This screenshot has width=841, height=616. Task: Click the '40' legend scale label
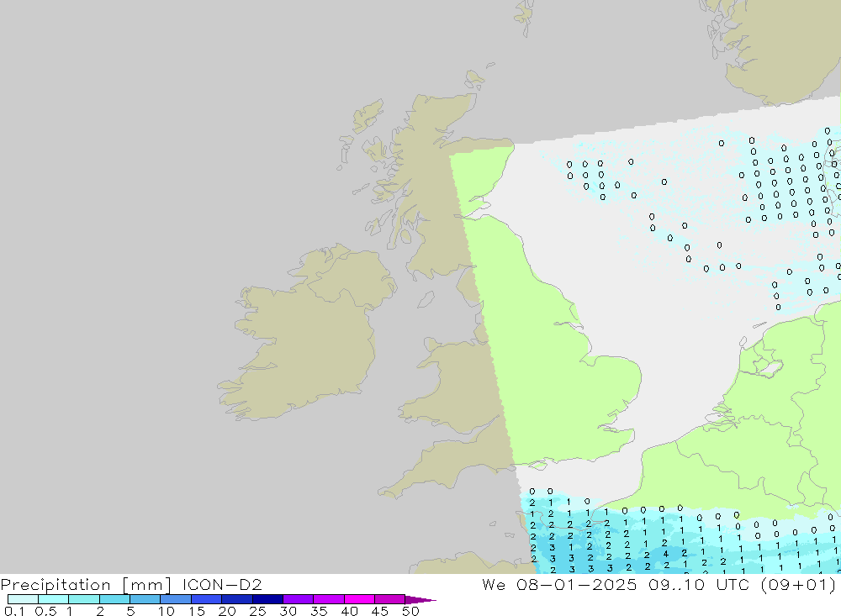[x=349, y=611]
